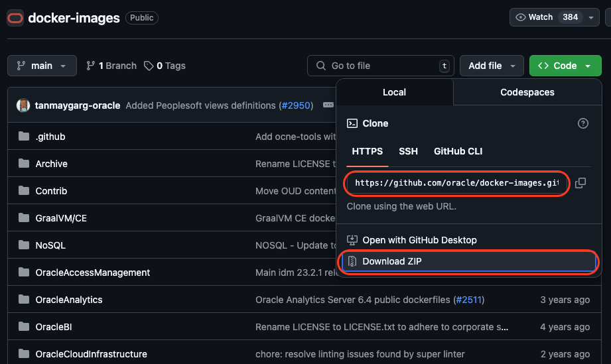This screenshot has width=611, height=364.
Task: Open the OracleAnalytics folder
Action: (x=68, y=300)
